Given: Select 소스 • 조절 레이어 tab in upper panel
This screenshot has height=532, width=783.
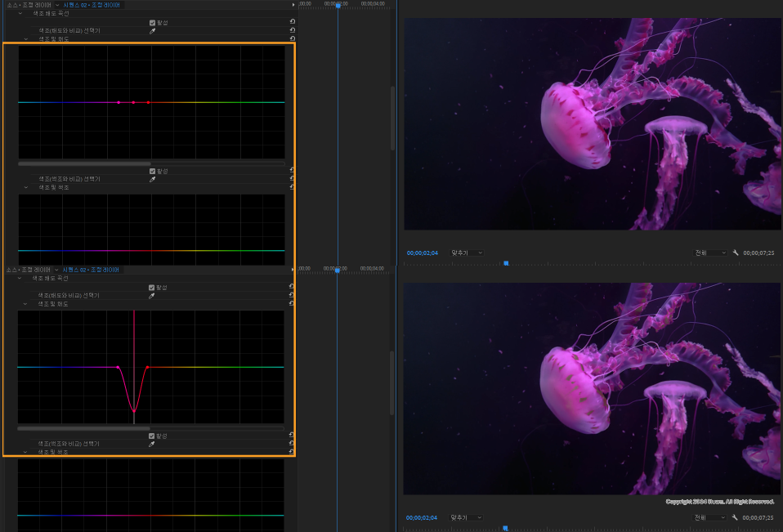Looking at the screenshot, I should tap(29, 5).
